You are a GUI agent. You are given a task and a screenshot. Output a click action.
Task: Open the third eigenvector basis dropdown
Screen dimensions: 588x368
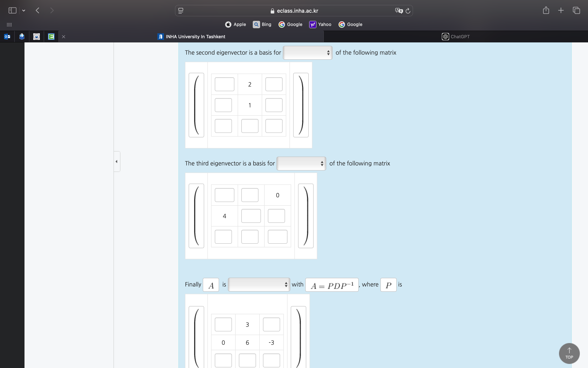[301, 163]
